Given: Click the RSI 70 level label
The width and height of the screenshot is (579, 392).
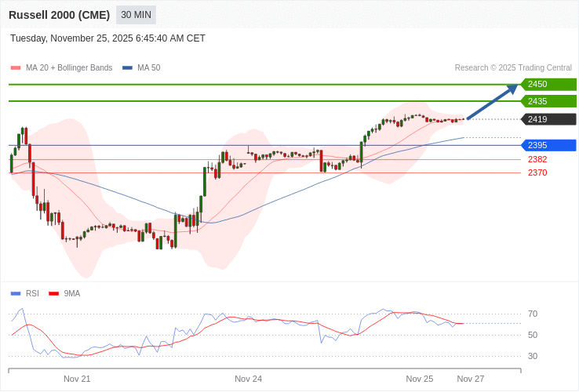Looking at the screenshot, I should coord(533,314).
